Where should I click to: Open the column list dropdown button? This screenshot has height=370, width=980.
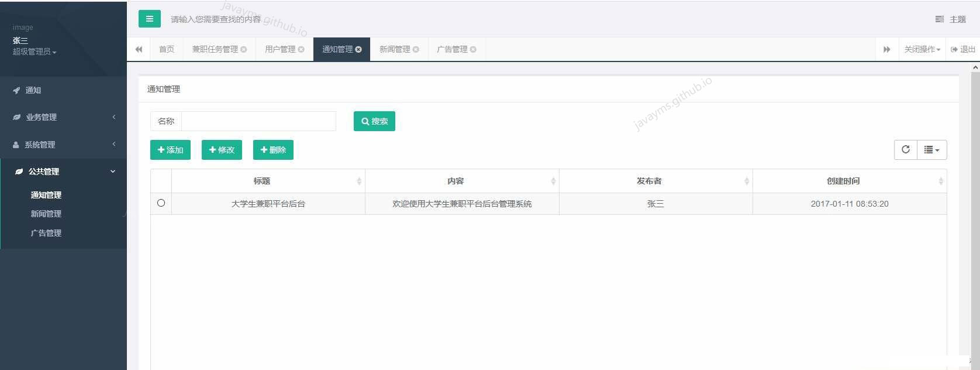click(x=932, y=150)
